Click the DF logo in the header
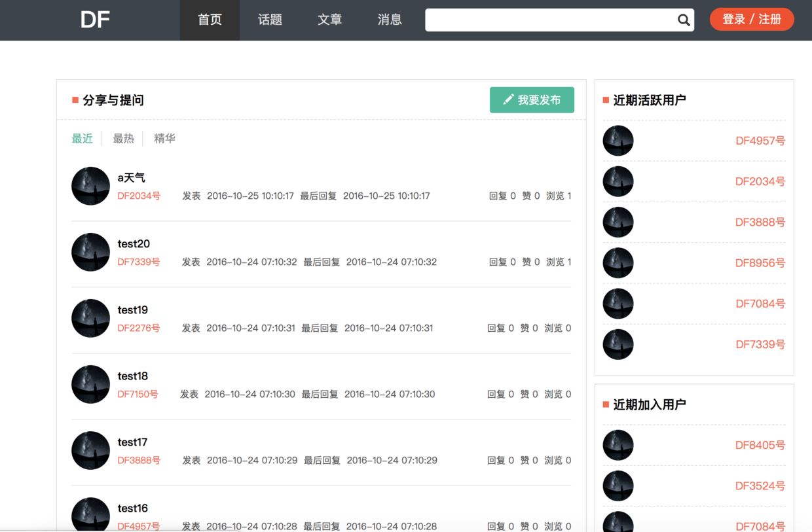The width and height of the screenshot is (812, 532). click(x=95, y=20)
